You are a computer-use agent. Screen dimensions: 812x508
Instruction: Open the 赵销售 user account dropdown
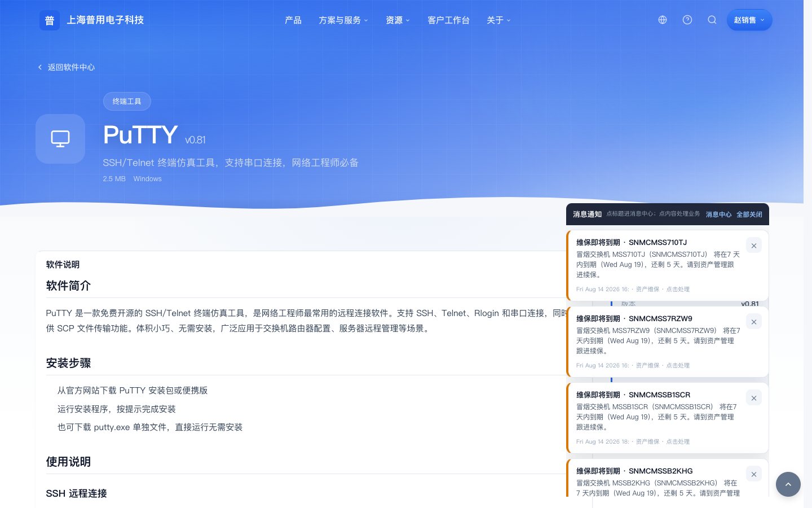[749, 20]
